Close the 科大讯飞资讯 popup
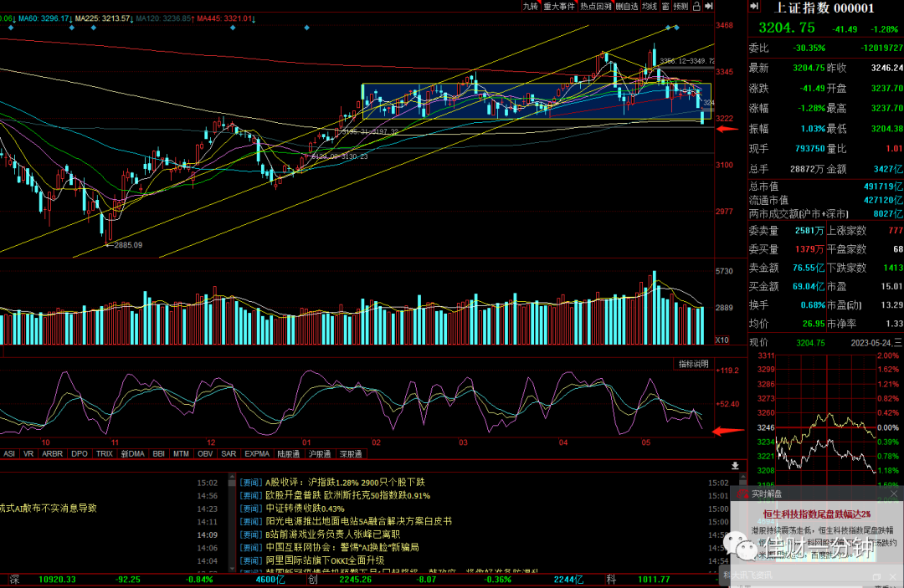904x588 pixels. (892, 576)
